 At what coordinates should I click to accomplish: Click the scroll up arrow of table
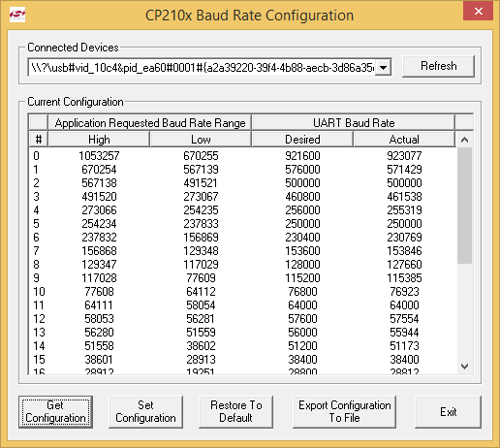click(x=464, y=140)
